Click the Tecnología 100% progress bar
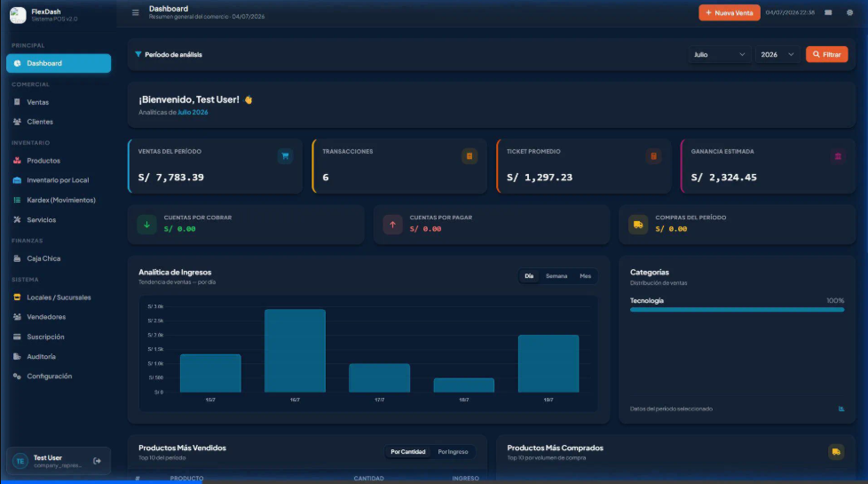This screenshot has width=868, height=484. point(737,310)
